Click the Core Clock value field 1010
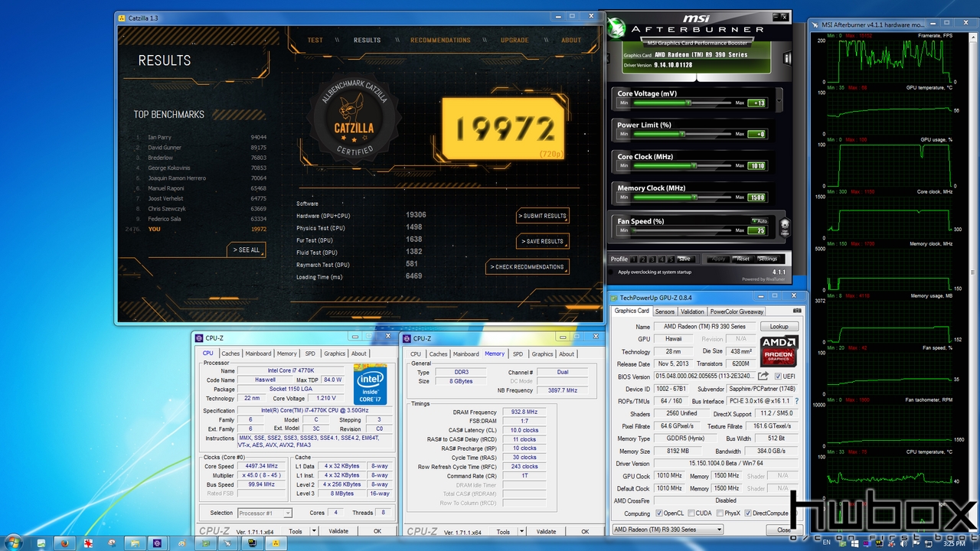The width and height of the screenshot is (980, 551). [756, 165]
